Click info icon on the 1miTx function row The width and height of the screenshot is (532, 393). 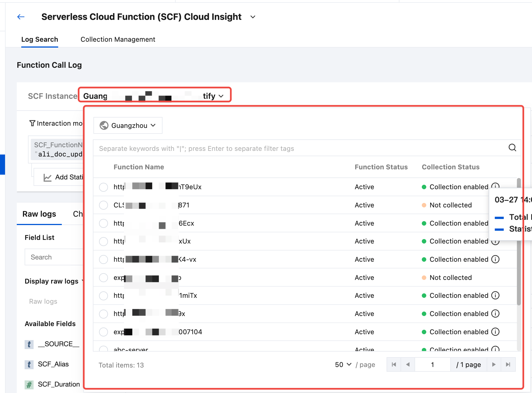click(495, 295)
